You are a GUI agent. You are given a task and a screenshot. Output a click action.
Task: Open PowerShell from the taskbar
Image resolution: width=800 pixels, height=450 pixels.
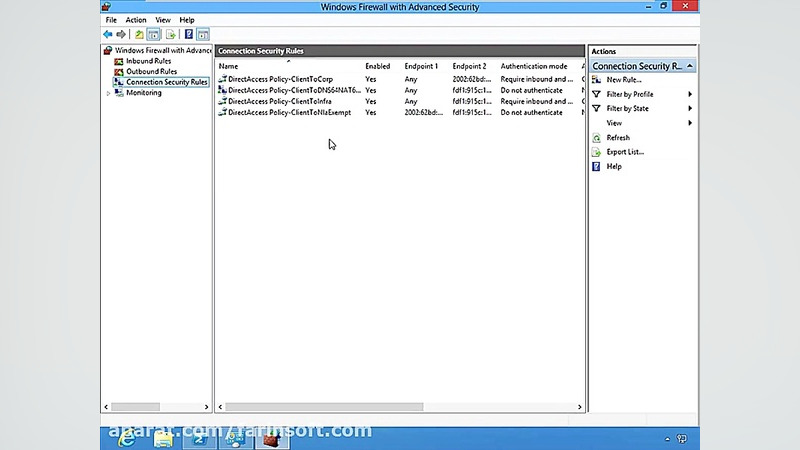[x=199, y=438]
